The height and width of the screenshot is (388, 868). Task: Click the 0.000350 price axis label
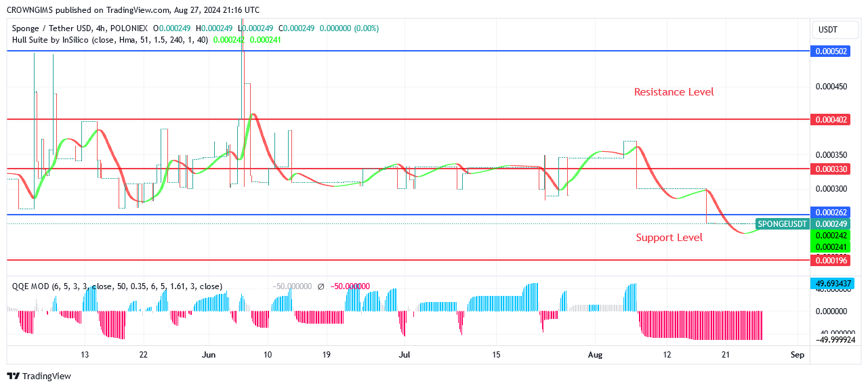831,155
